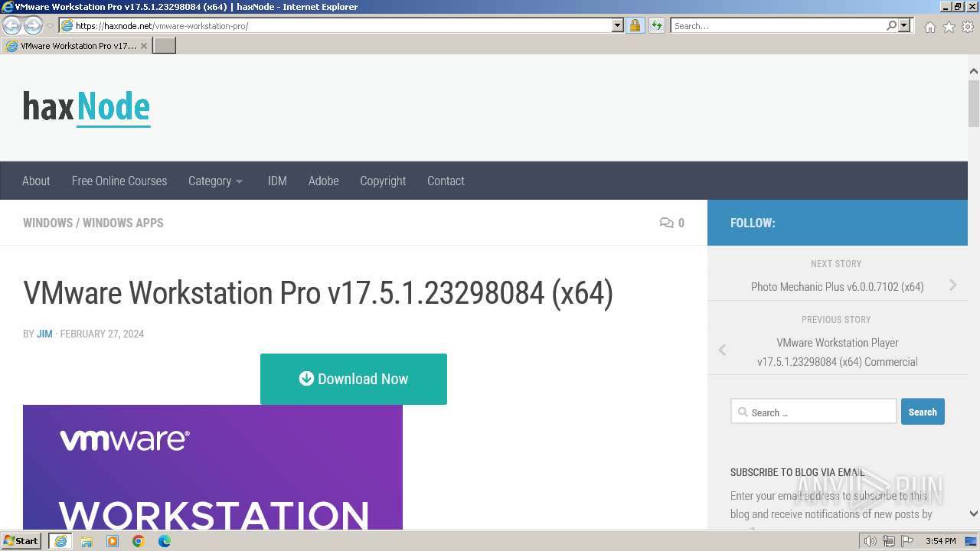Image resolution: width=980 pixels, height=551 pixels.
Task: Click the next story right chevron
Action: coord(953,285)
